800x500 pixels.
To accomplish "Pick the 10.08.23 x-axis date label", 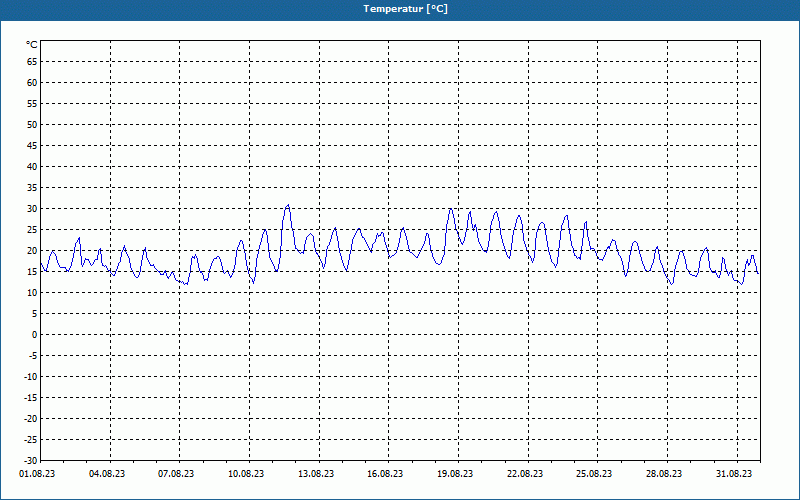I will pos(246,474).
